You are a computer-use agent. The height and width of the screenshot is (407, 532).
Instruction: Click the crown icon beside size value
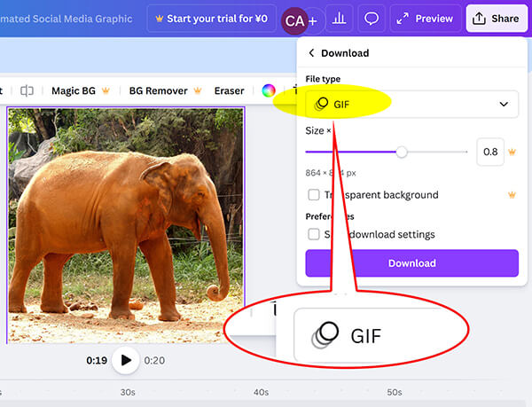point(512,152)
